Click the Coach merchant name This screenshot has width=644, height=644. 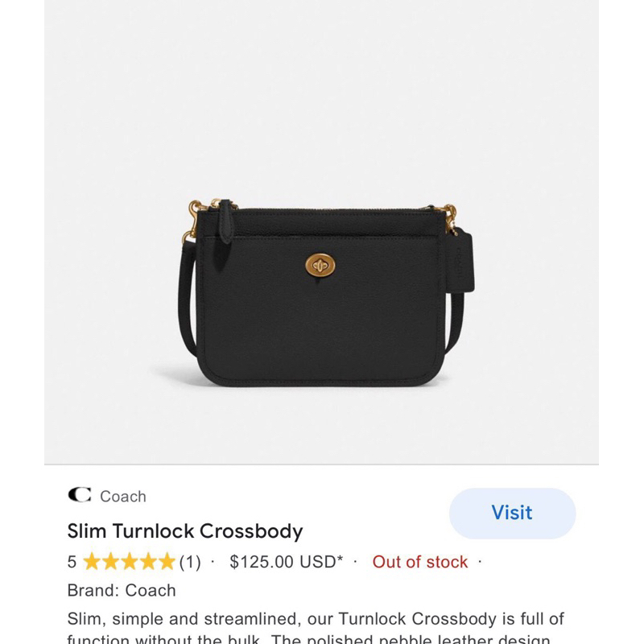[x=123, y=496]
